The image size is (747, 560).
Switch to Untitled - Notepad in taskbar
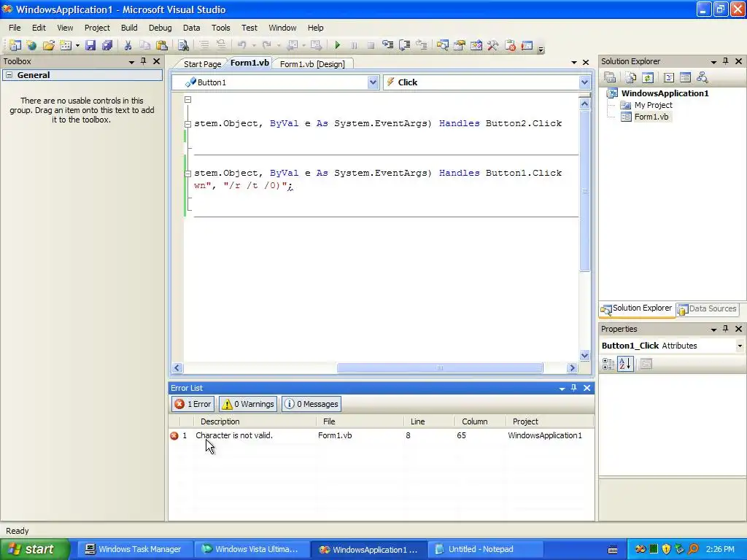click(486, 549)
